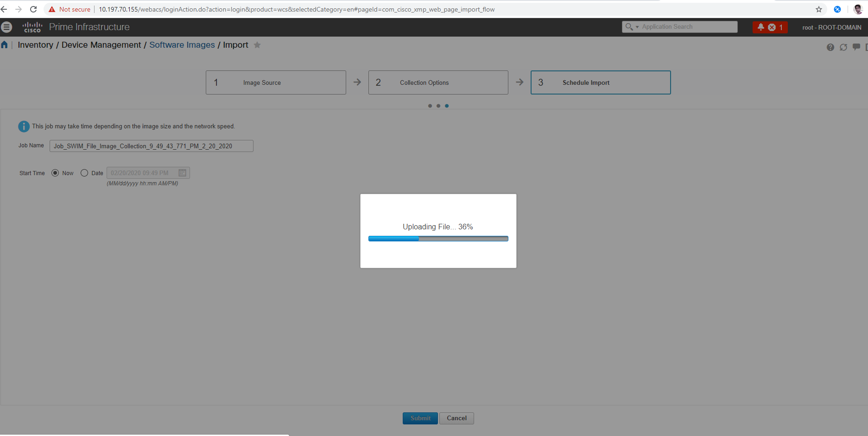Click the Device Management breadcrumb text
Screen dimensions: 868x436
(101, 45)
